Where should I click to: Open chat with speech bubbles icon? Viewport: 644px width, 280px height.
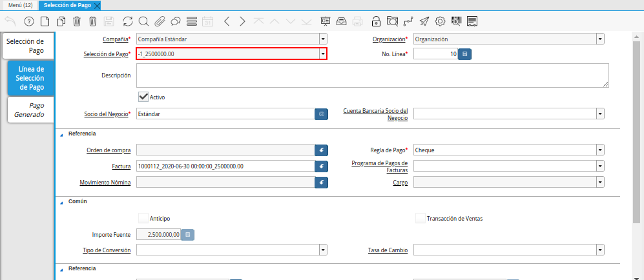(176, 21)
